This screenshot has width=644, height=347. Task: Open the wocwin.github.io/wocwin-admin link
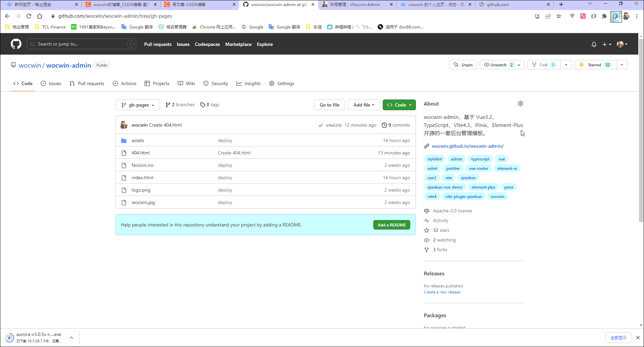[x=468, y=146]
